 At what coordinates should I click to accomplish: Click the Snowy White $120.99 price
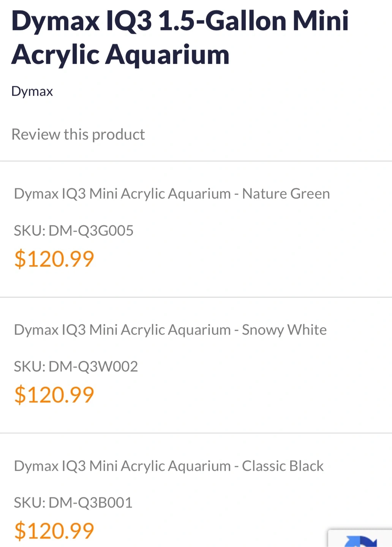coord(54,395)
